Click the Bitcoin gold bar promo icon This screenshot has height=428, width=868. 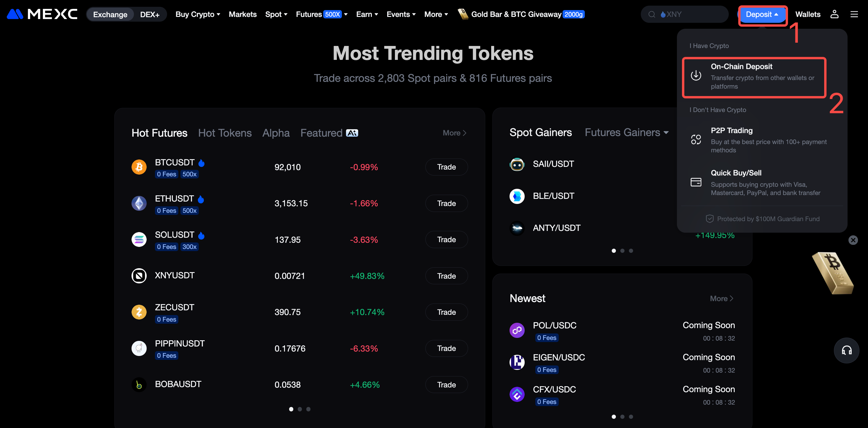[x=832, y=273]
